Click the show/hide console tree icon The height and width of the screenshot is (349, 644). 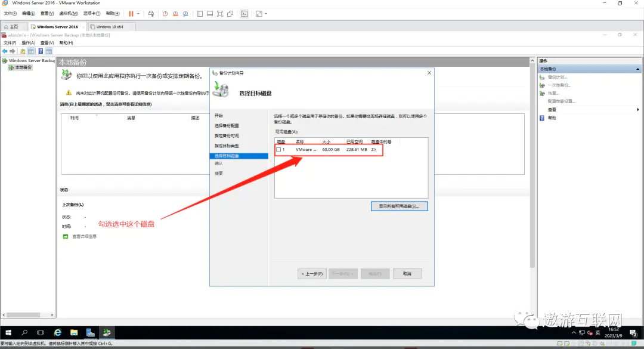[31, 51]
